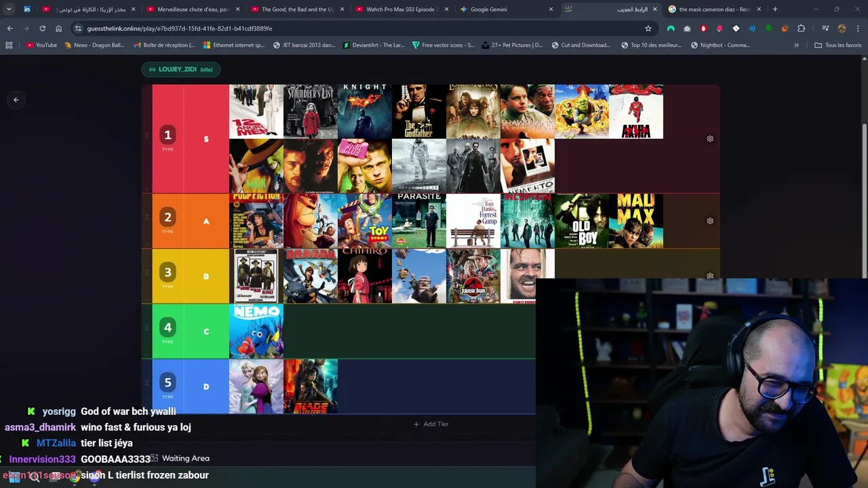
Task: Switch to the pinned LinkedIn tab
Action: tap(27, 9)
